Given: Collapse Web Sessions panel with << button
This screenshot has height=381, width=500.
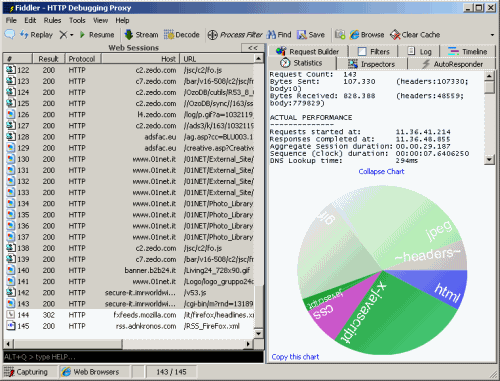Looking at the screenshot, I should [253, 48].
